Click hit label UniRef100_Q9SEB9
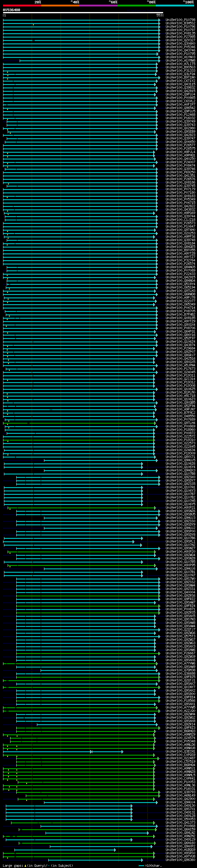 [x=180, y=132]
